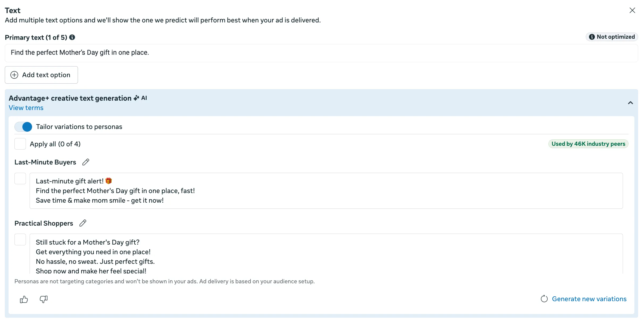This screenshot has height=322, width=644.
Task: Give thumbs up feedback
Action: [24, 299]
